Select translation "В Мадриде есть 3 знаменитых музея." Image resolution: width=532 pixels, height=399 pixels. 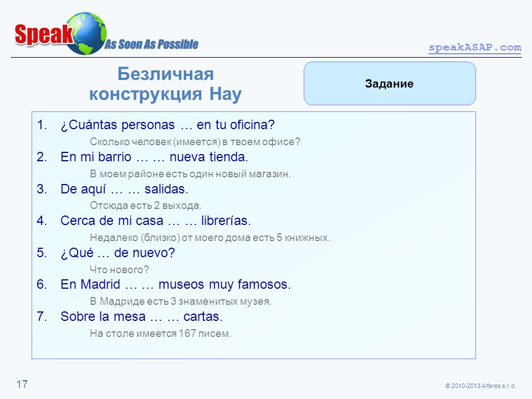pyautogui.click(x=181, y=301)
